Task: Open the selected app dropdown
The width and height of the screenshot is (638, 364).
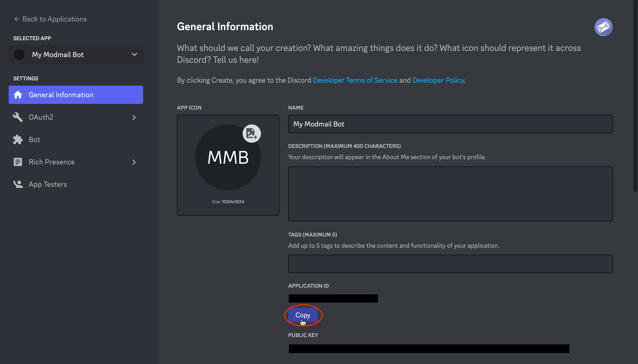Action: (134, 55)
